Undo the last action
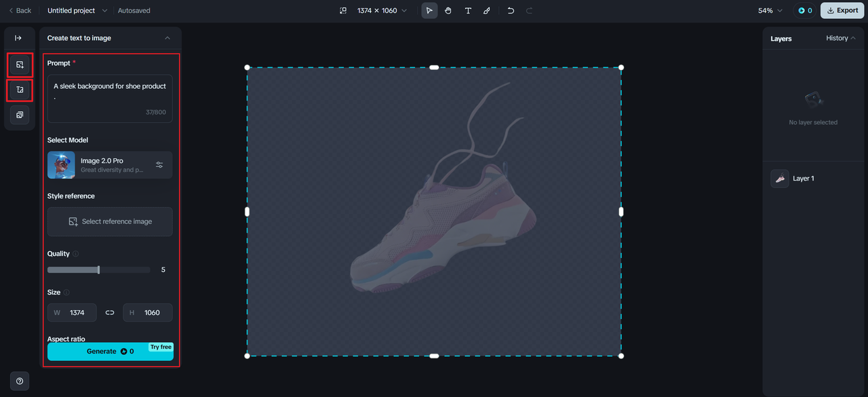868x397 pixels. click(511, 11)
